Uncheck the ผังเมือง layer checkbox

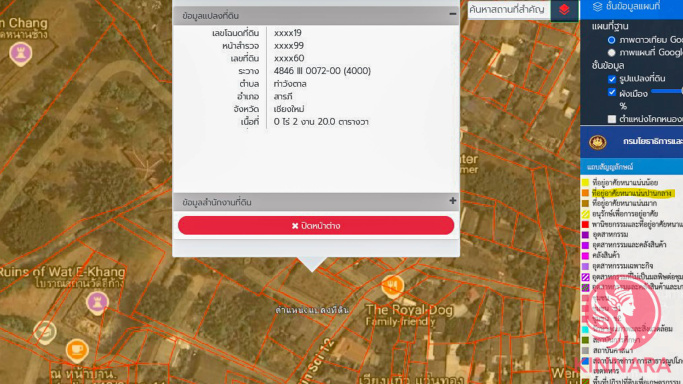[612, 92]
